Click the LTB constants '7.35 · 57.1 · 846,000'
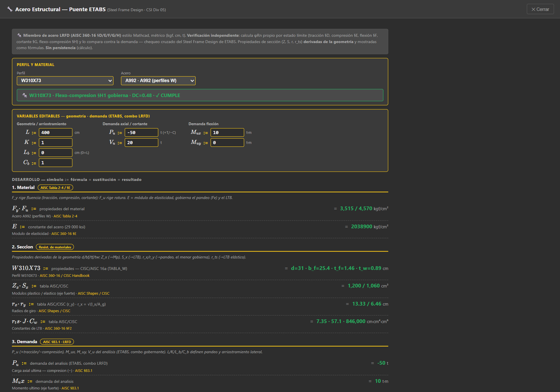Image resolution: width=560 pixels, height=392 pixels. [341, 322]
